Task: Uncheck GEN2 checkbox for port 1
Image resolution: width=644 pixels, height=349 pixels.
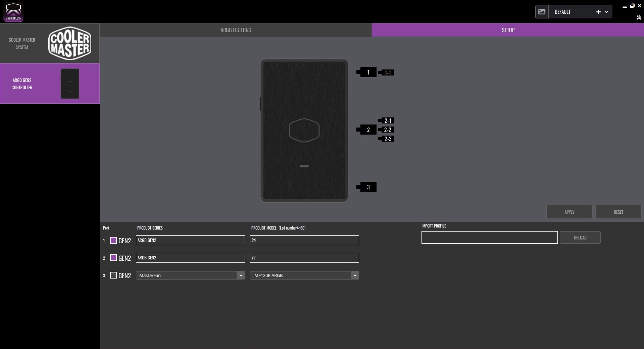Action: (113, 240)
